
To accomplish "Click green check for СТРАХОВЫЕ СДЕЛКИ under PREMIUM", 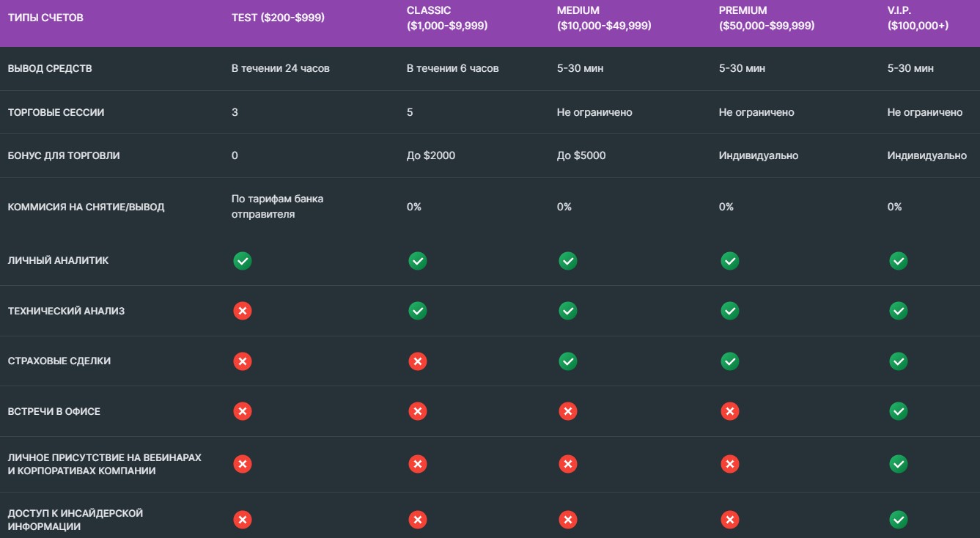I will [730, 361].
